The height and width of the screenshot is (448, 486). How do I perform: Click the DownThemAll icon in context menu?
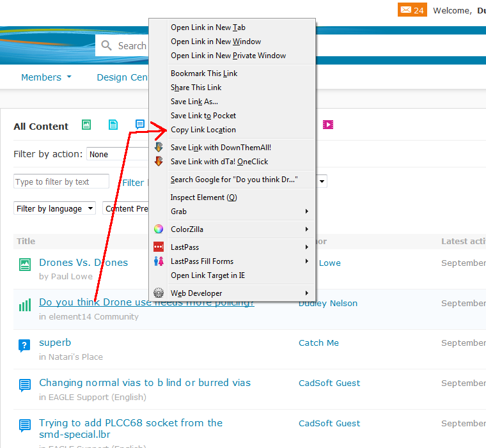coord(159,147)
